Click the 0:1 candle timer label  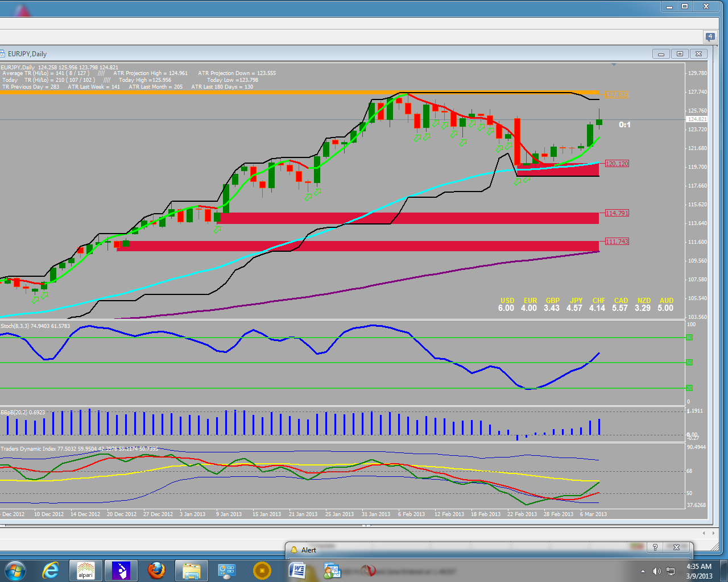pos(624,124)
